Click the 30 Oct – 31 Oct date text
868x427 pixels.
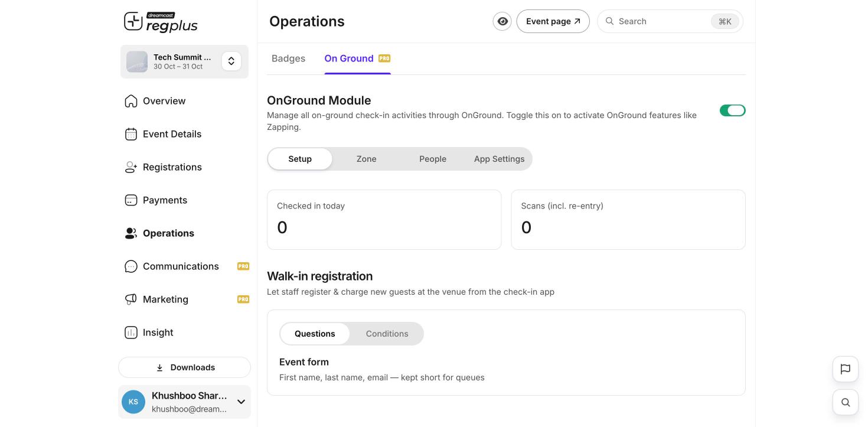(x=178, y=67)
